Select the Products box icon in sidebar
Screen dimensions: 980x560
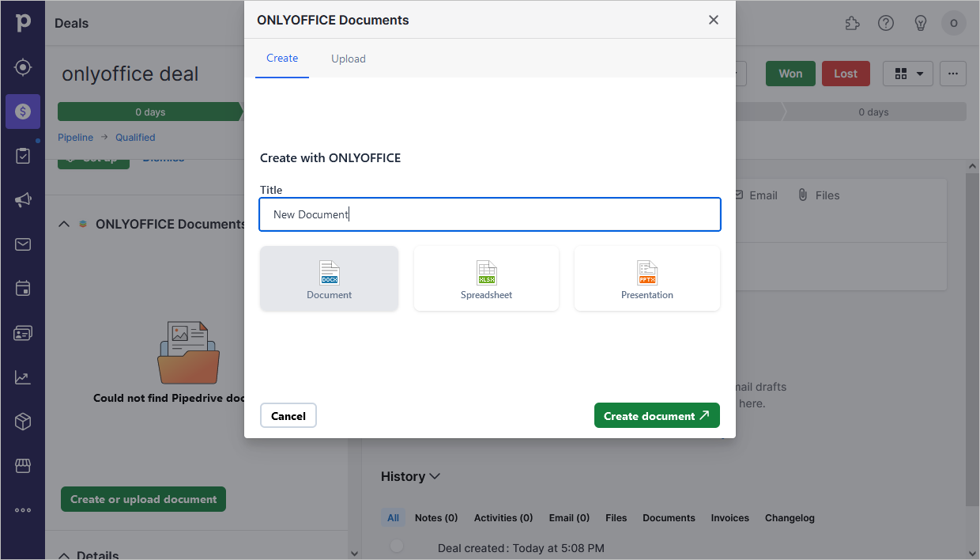click(23, 422)
